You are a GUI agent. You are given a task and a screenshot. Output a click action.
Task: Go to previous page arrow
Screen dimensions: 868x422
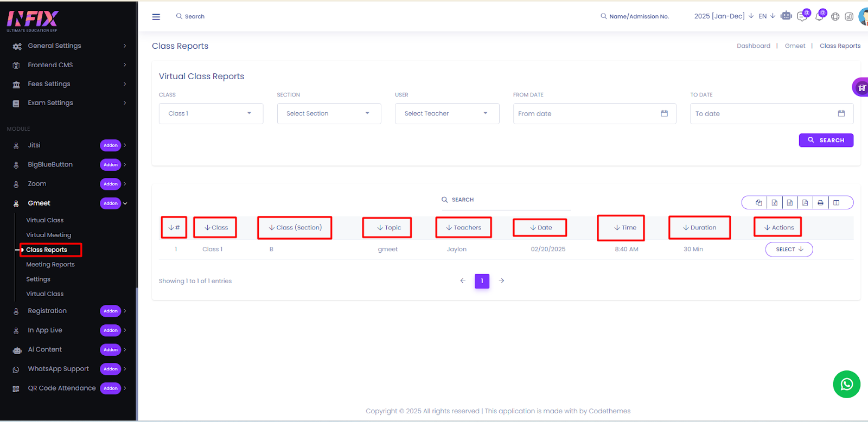(463, 281)
